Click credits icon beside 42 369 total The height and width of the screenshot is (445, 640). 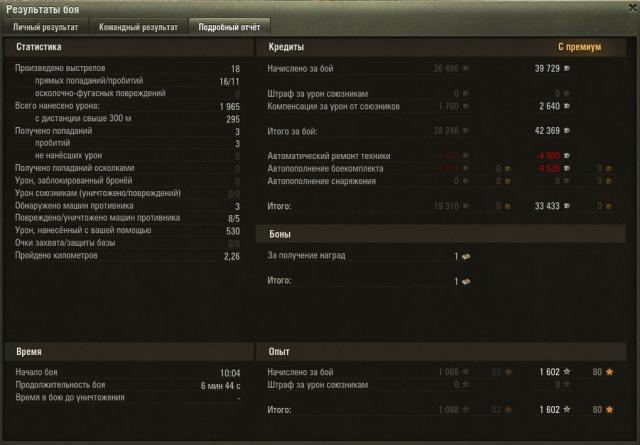[x=567, y=131]
